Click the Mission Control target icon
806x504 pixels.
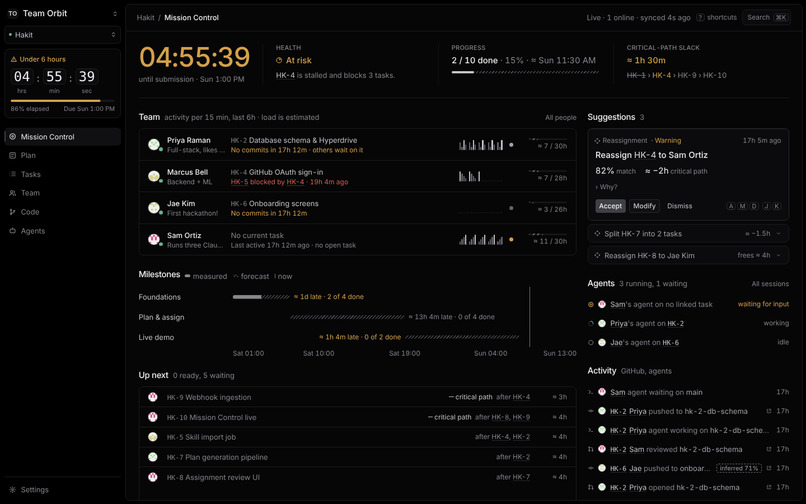point(12,137)
